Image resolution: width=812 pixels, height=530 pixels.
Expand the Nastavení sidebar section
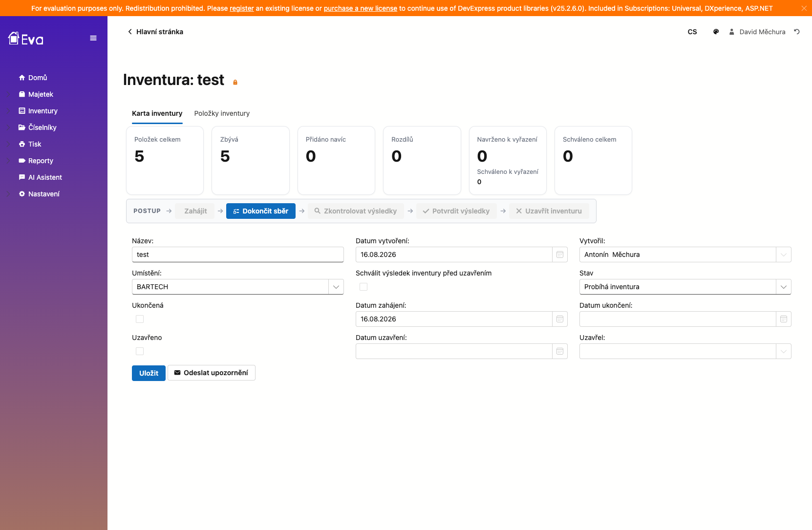(9, 194)
